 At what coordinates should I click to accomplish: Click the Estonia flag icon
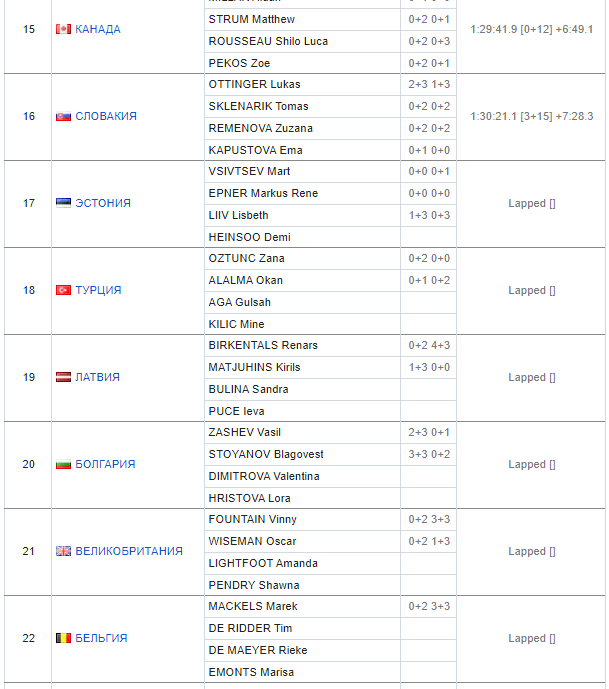(63, 204)
